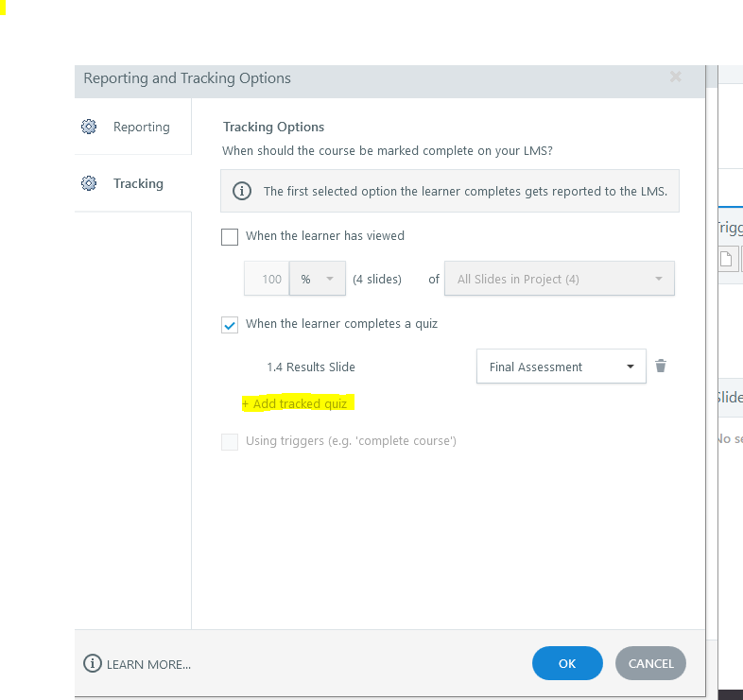
Task: Click the '(4 slides)' text
Action: [377, 279]
